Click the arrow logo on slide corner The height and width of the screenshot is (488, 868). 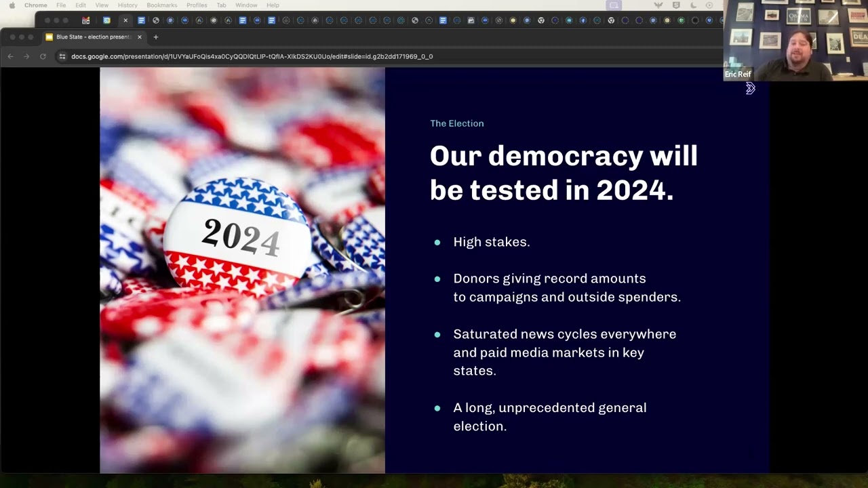coord(750,88)
